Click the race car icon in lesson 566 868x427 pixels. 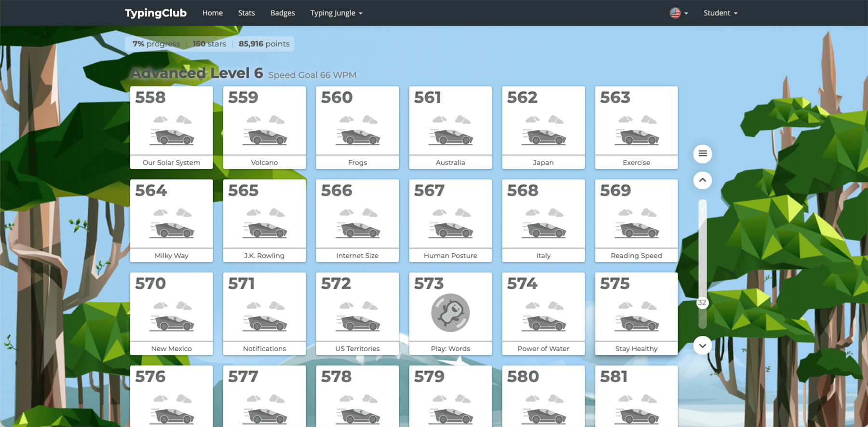click(x=357, y=230)
